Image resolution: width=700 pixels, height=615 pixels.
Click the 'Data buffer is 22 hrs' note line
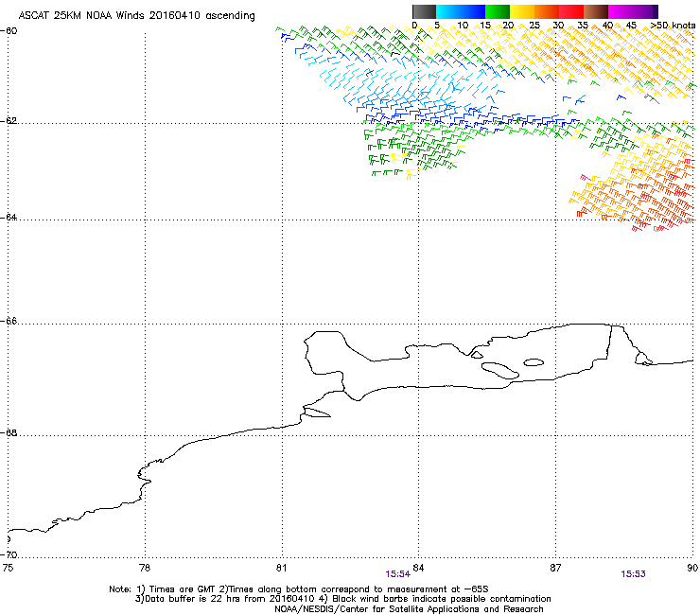pyautogui.click(x=342, y=599)
